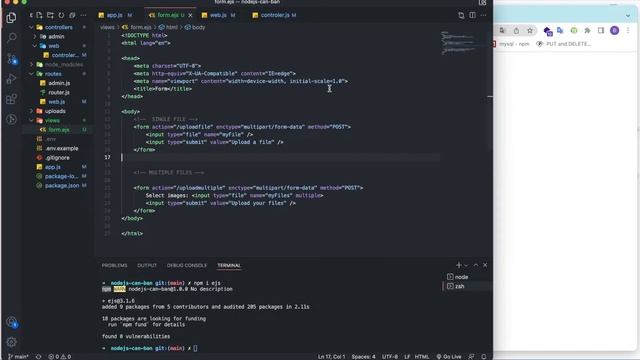Open the Chrome three-dot menu

628,31
